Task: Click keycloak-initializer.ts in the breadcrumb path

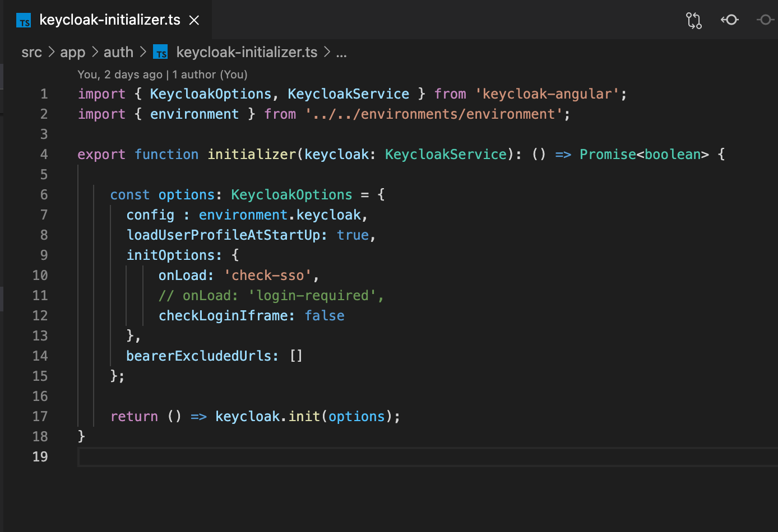Action: [247, 52]
